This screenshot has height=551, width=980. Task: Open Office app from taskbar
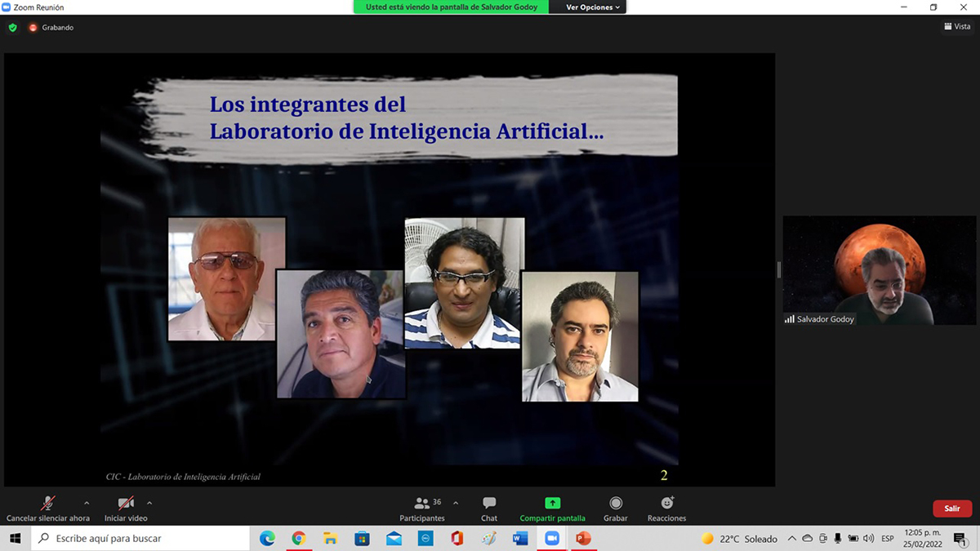(x=457, y=539)
